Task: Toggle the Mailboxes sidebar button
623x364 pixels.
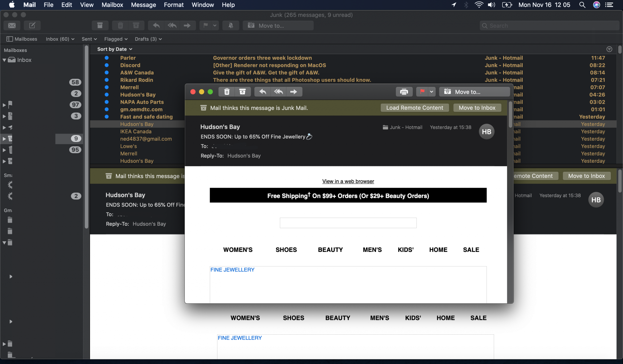Action: [22, 39]
